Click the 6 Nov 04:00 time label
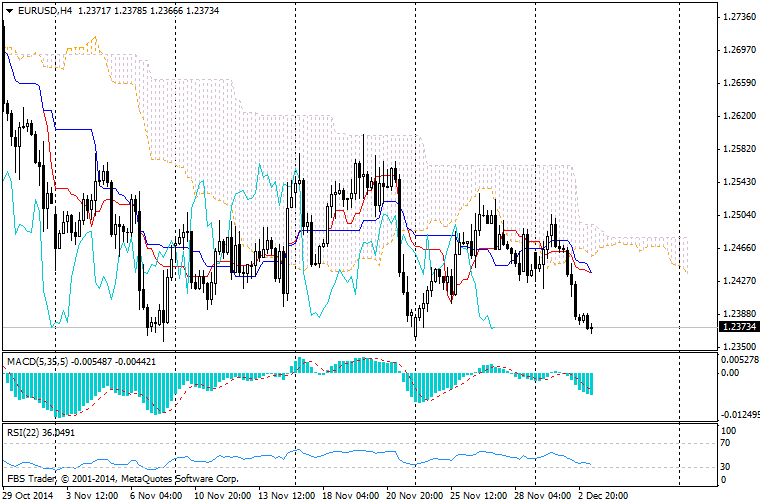760x504 pixels. click(156, 496)
